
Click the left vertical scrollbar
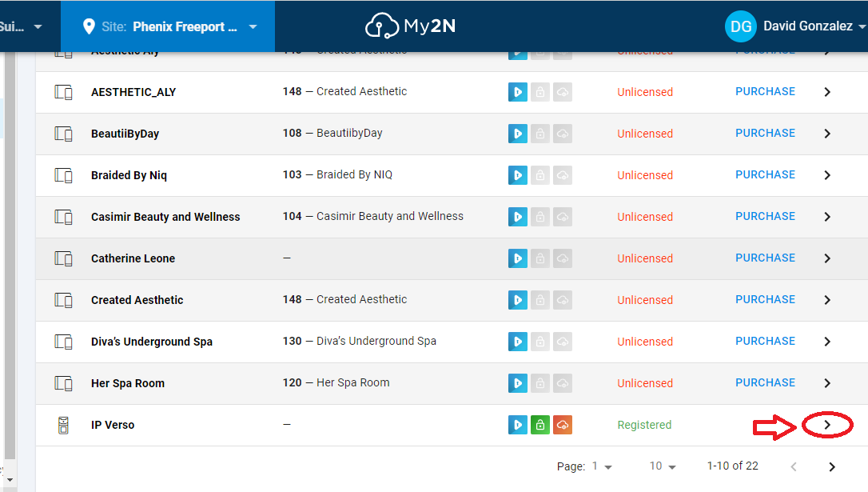pyautogui.click(x=10, y=255)
